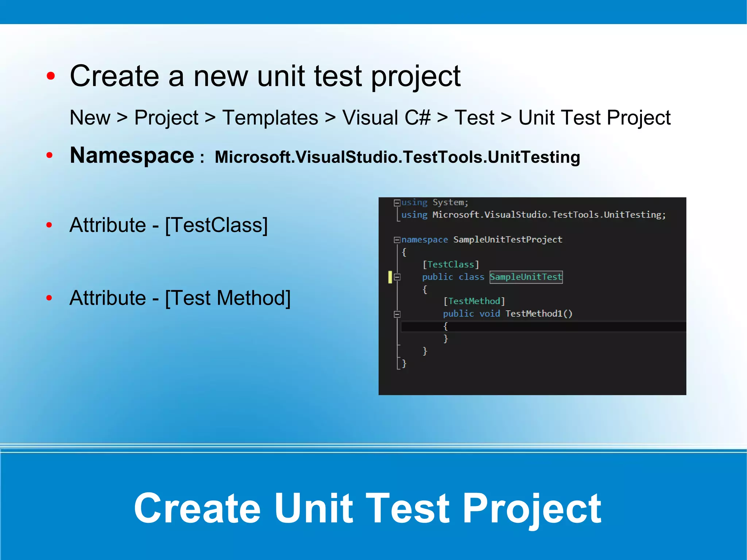Viewport: 747px width, 560px height.
Task: Collapse the SampleUnitTest class block
Action: pyautogui.click(x=397, y=277)
